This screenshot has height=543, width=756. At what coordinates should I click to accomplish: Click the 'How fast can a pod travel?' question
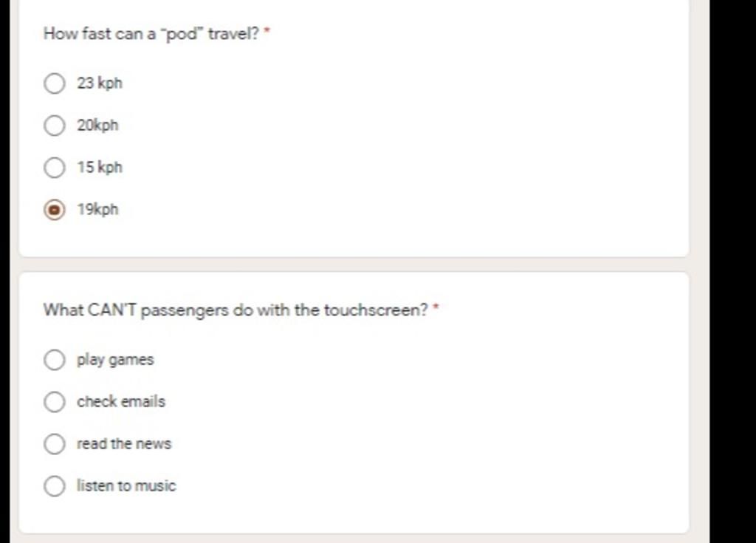coord(151,34)
